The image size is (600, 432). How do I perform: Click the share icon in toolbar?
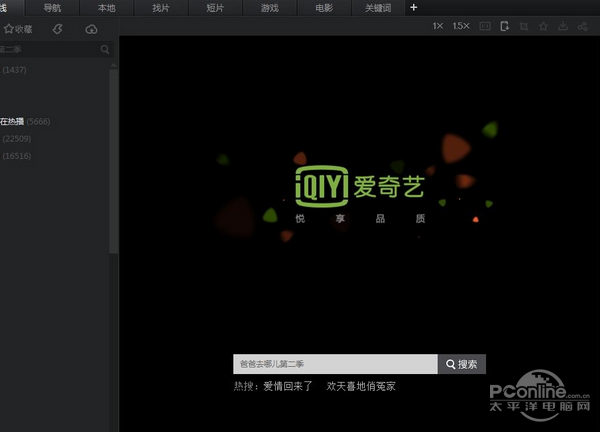pos(582,26)
